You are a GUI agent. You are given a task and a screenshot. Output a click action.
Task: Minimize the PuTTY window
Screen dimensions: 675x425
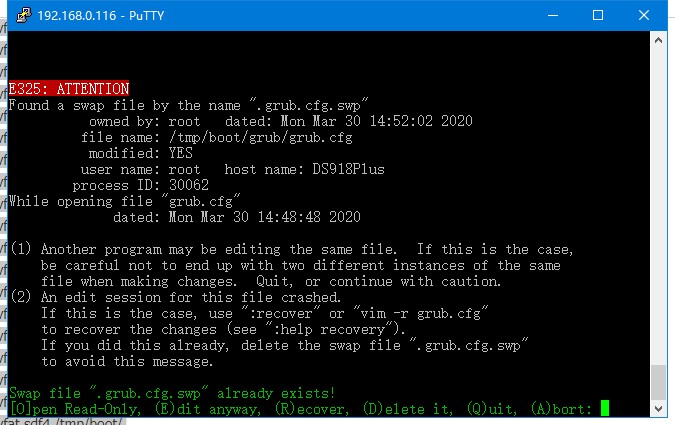click(x=553, y=16)
